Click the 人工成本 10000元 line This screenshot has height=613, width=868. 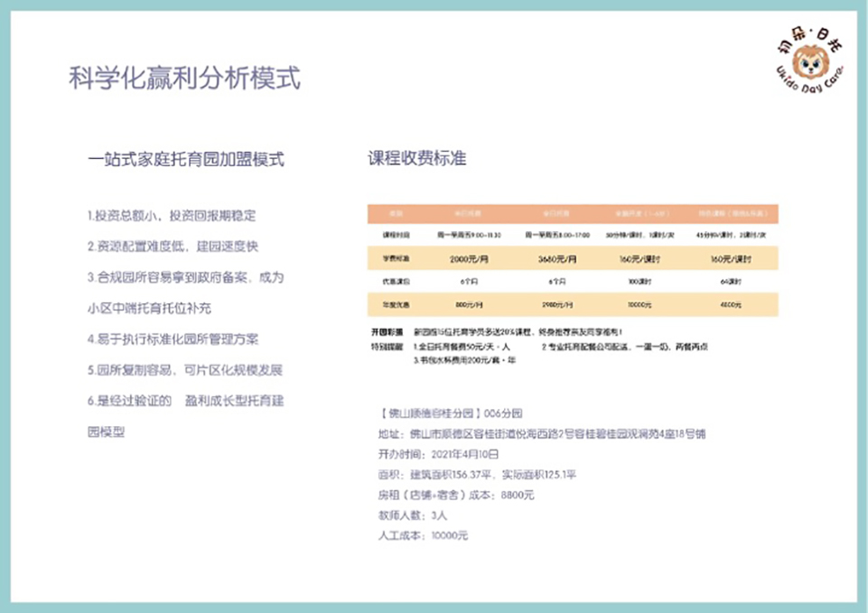423,535
